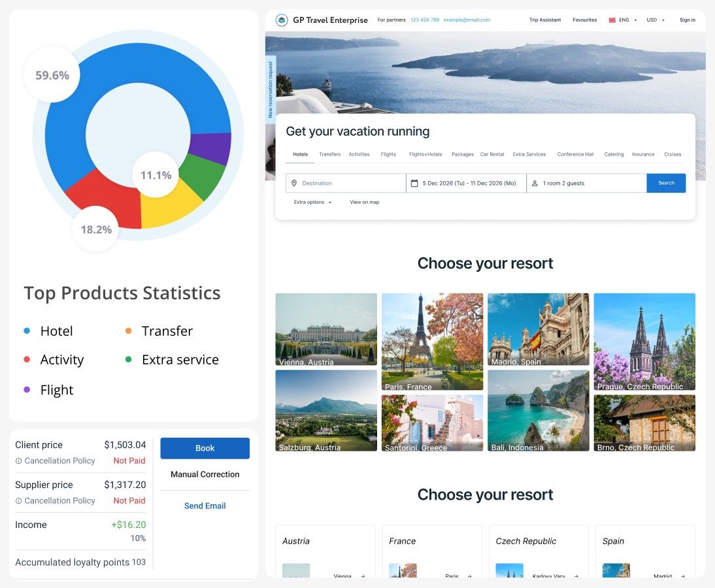
Task: Click Sign in
Action: coord(687,20)
